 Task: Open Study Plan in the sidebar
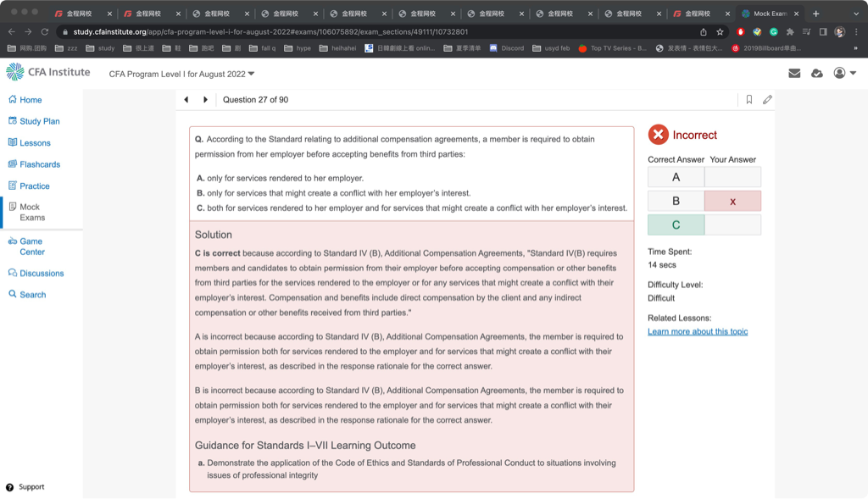tap(34, 121)
